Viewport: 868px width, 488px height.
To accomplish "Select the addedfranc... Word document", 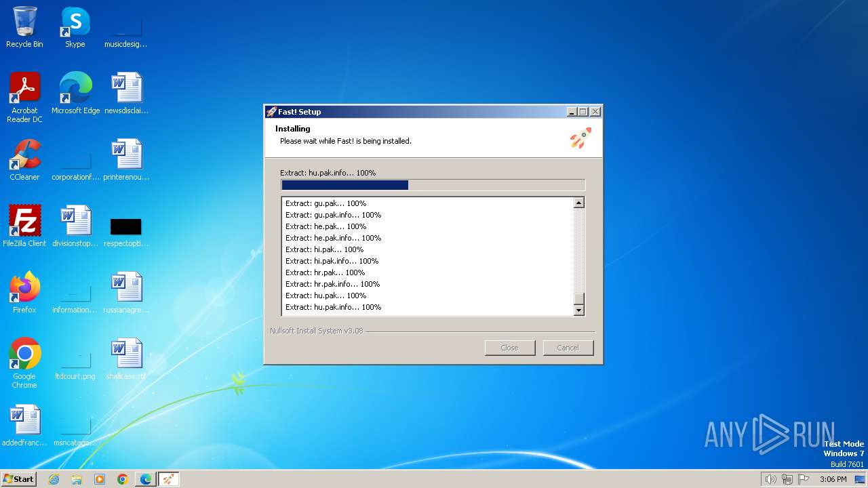I will tap(24, 426).
